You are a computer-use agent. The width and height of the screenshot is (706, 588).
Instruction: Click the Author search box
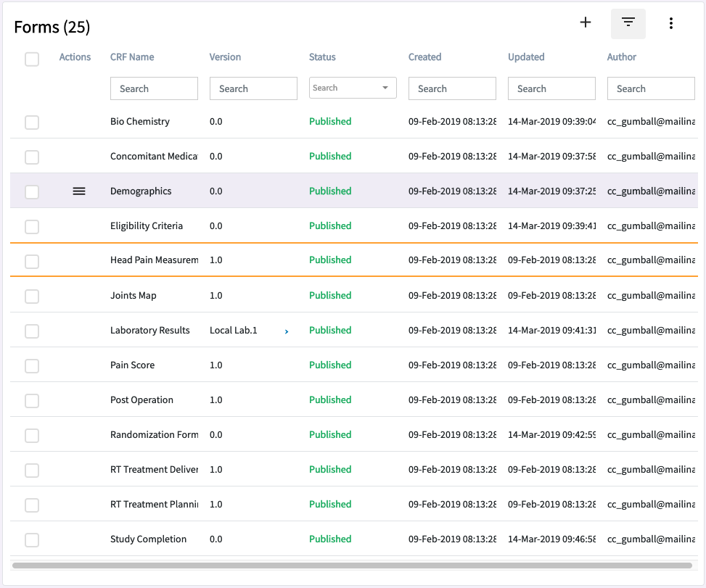click(650, 88)
